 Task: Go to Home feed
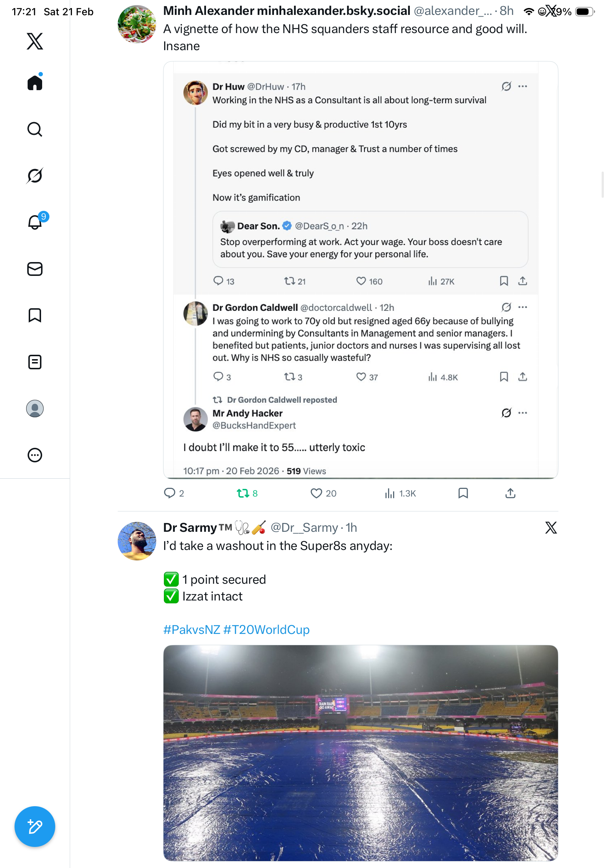click(x=35, y=83)
